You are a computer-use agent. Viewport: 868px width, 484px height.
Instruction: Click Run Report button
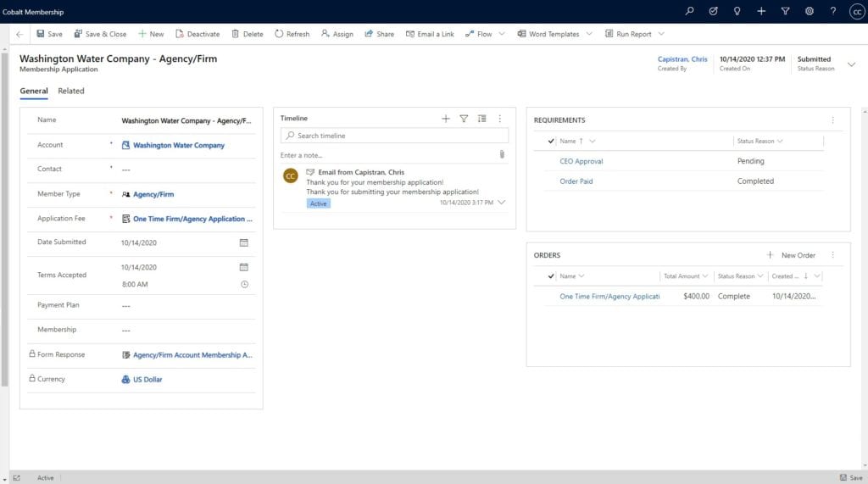point(628,34)
